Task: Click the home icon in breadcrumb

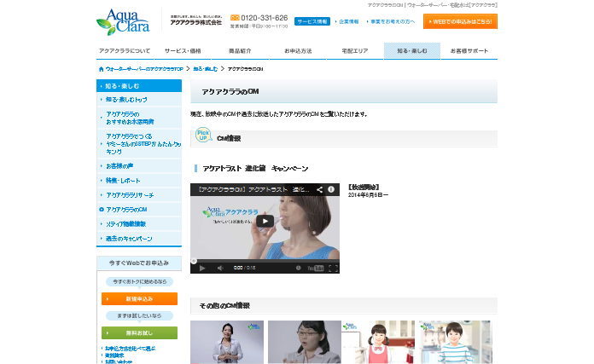Action: click(x=101, y=69)
